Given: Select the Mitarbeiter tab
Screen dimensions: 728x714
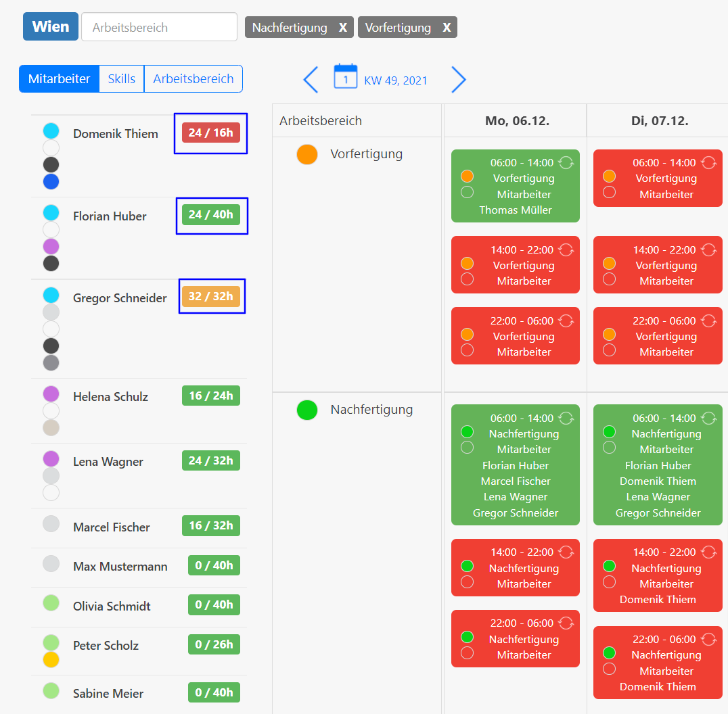Looking at the screenshot, I should [x=59, y=78].
